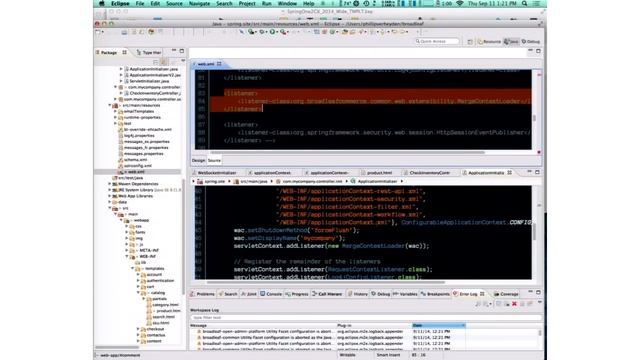Expand the Maven Dependencies node
Viewport: 640px width, 360px height.
click(x=110, y=184)
